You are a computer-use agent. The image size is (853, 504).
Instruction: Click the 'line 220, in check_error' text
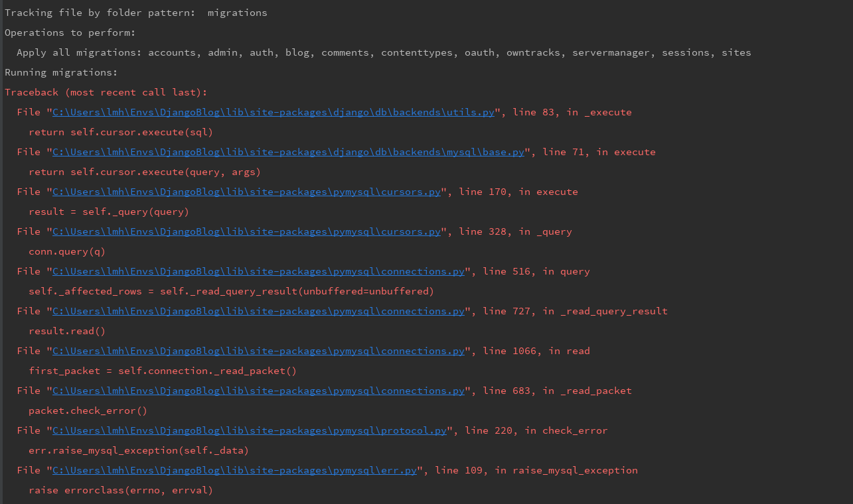pos(536,430)
